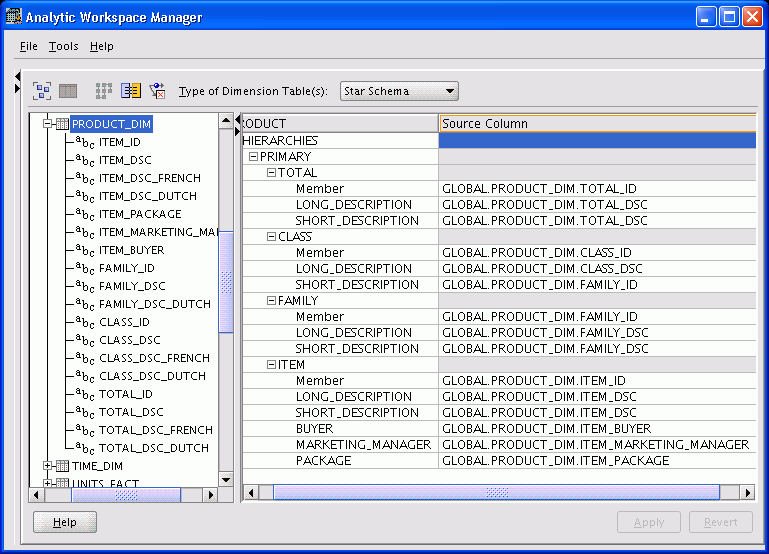Open the Tools menu

click(x=63, y=46)
